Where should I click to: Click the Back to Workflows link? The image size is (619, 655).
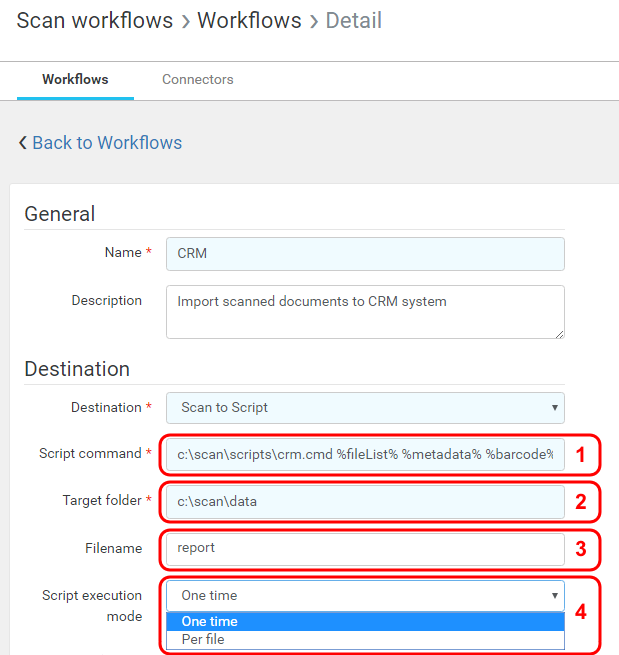pos(107,143)
